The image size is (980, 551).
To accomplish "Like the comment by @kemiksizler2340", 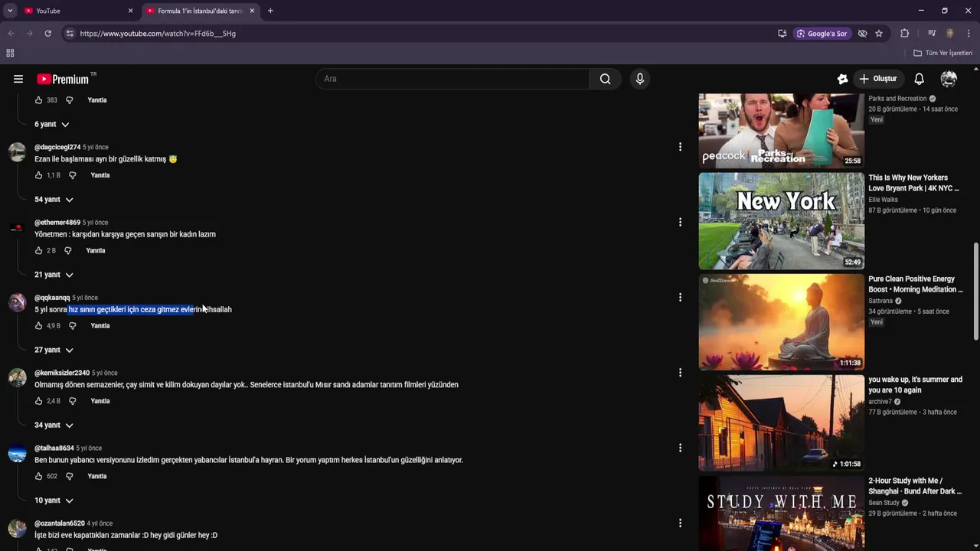I will pos(39,401).
